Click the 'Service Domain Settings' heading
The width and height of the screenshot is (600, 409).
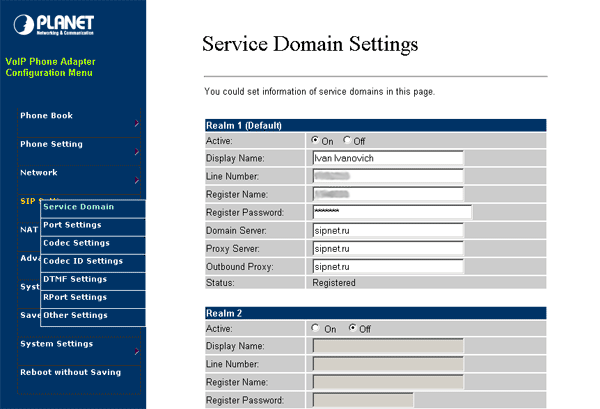(x=310, y=44)
